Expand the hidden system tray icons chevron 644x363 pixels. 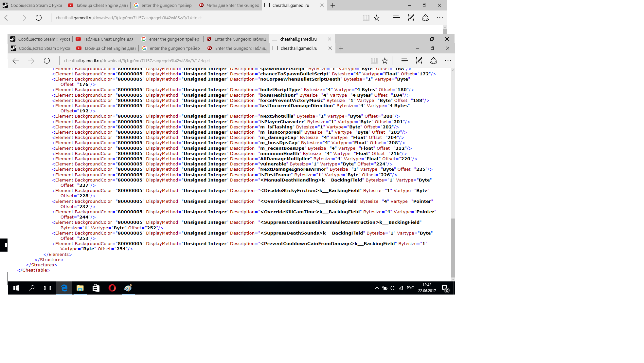[x=377, y=288]
